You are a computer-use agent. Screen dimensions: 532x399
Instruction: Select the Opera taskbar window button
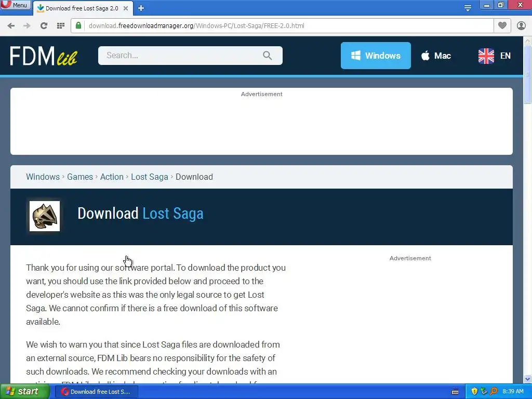96,392
